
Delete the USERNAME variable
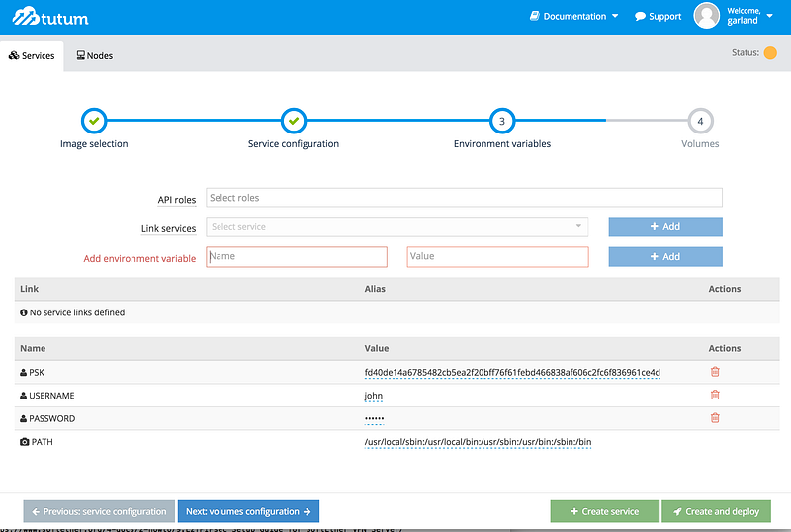715,396
